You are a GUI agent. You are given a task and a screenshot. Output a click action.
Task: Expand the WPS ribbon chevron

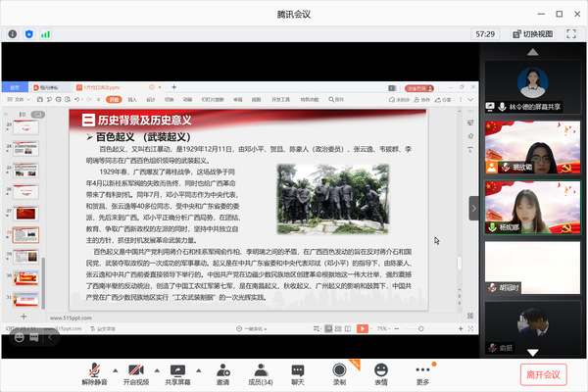[470, 100]
